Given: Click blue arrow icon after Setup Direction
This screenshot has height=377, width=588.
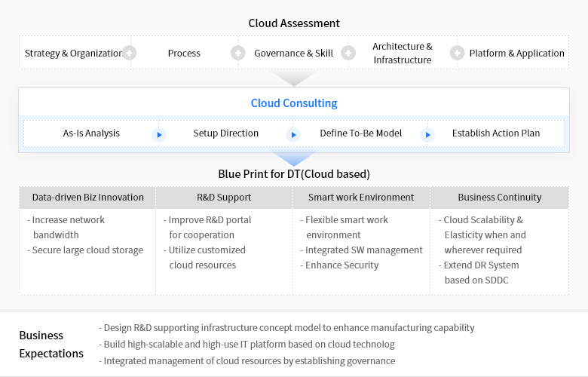Looking at the screenshot, I should point(292,134).
